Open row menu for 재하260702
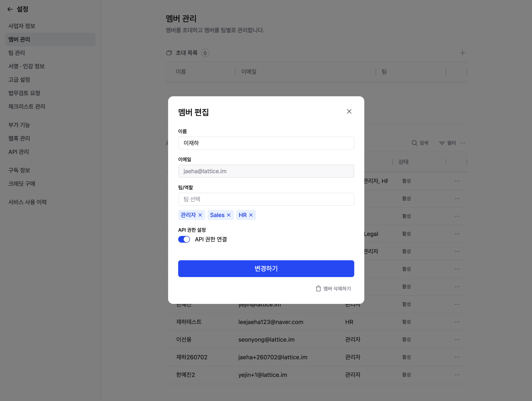Screen dimensions: 532x401 pos(457,357)
